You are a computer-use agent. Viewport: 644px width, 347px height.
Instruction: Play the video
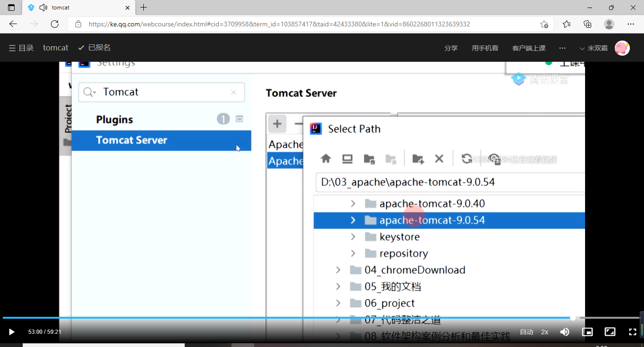12,332
